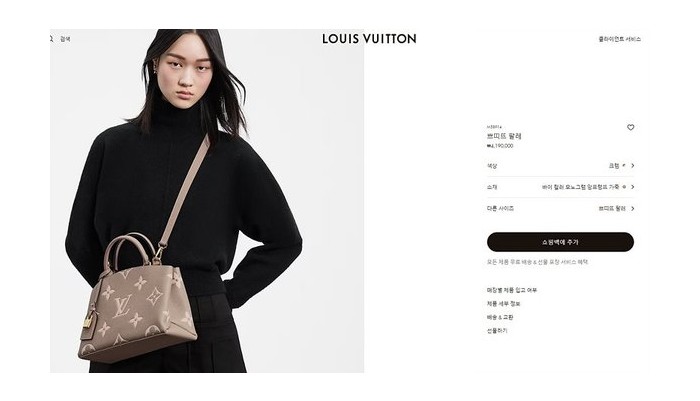Click the model product photo

click(207, 201)
